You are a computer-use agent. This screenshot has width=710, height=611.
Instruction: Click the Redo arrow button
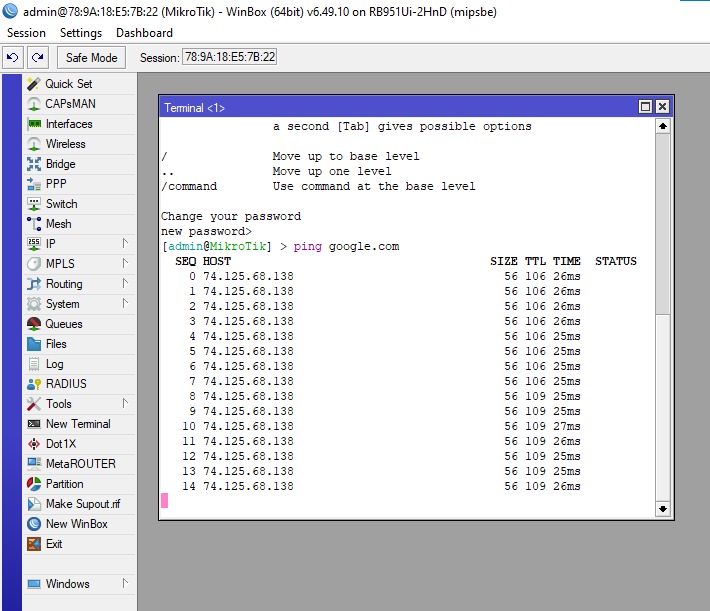(x=38, y=58)
